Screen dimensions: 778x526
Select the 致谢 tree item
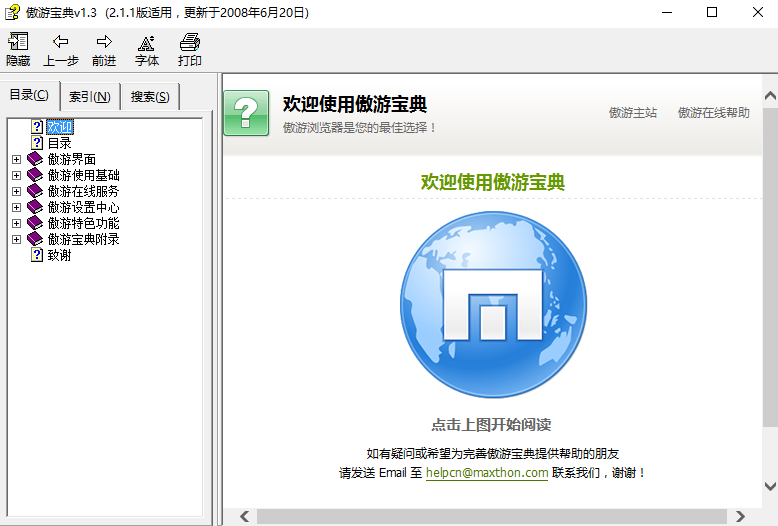[60, 255]
